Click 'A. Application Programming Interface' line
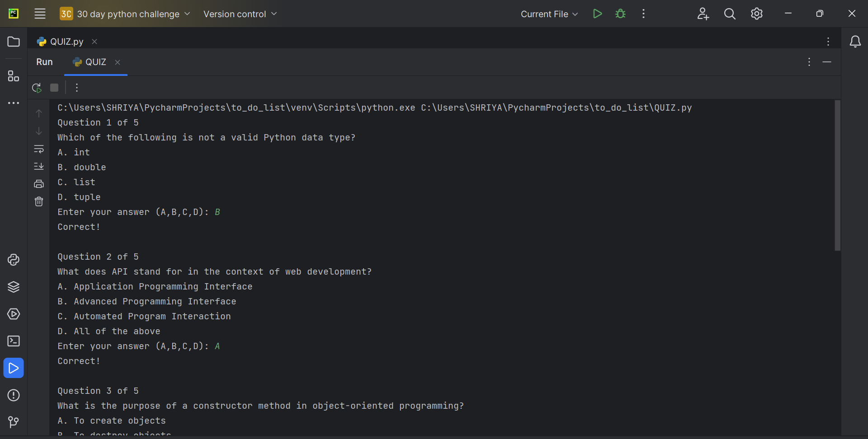This screenshot has width=868, height=439. point(155,286)
